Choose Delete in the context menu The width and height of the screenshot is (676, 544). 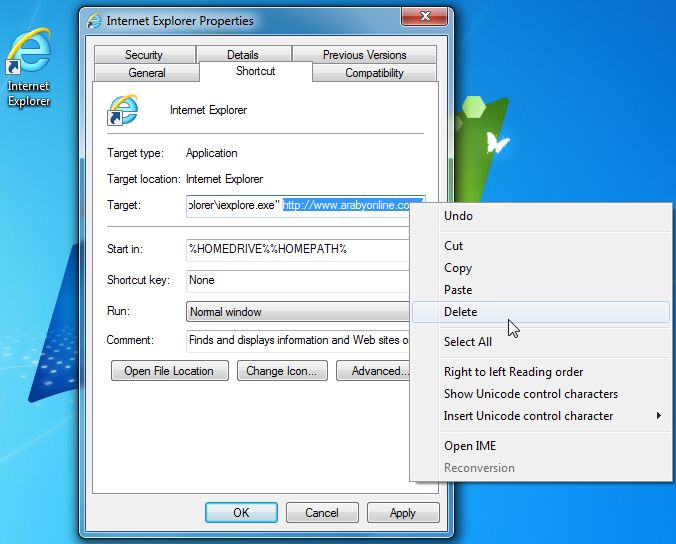[541, 312]
